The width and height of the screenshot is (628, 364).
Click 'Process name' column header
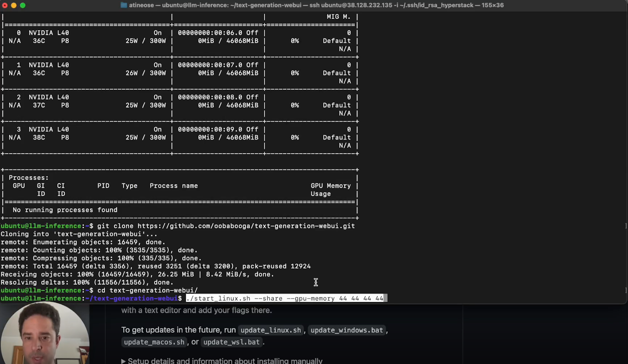pos(174,186)
